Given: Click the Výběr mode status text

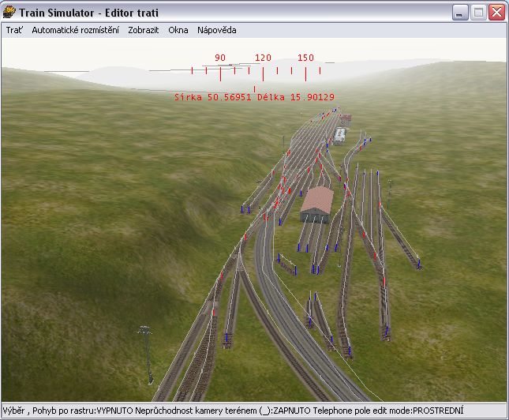Looking at the screenshot, I should pyautogui.click(x=14, y=411).
